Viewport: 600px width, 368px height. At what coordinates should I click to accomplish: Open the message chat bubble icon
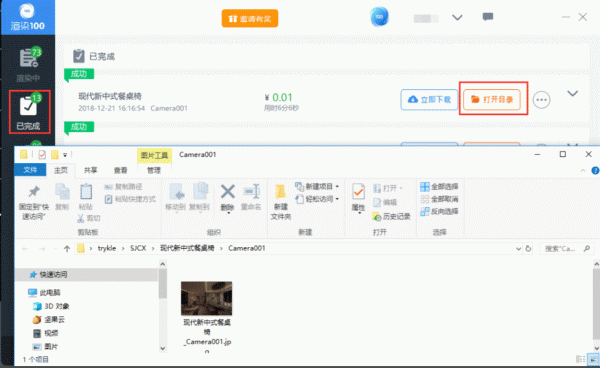488,17
